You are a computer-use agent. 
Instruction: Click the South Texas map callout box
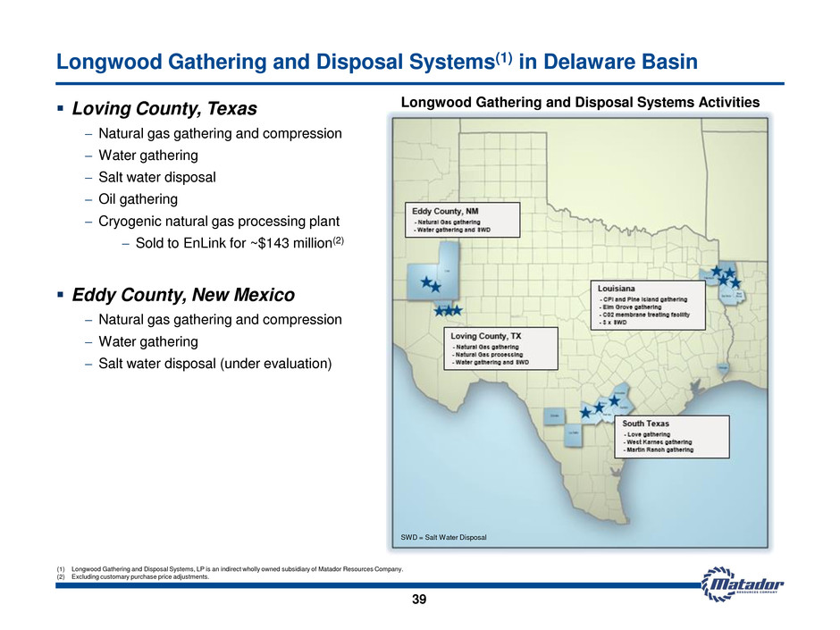(672, 437)
